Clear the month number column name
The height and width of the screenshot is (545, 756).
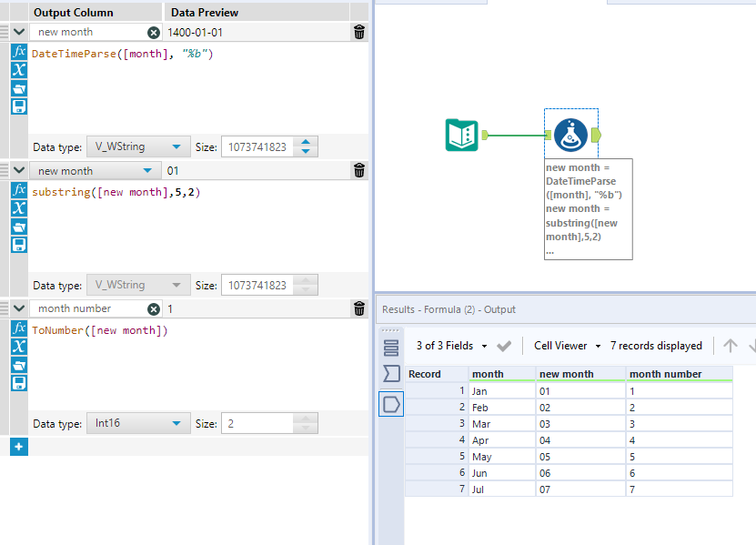pyautogui.click(x=154, y=309)
